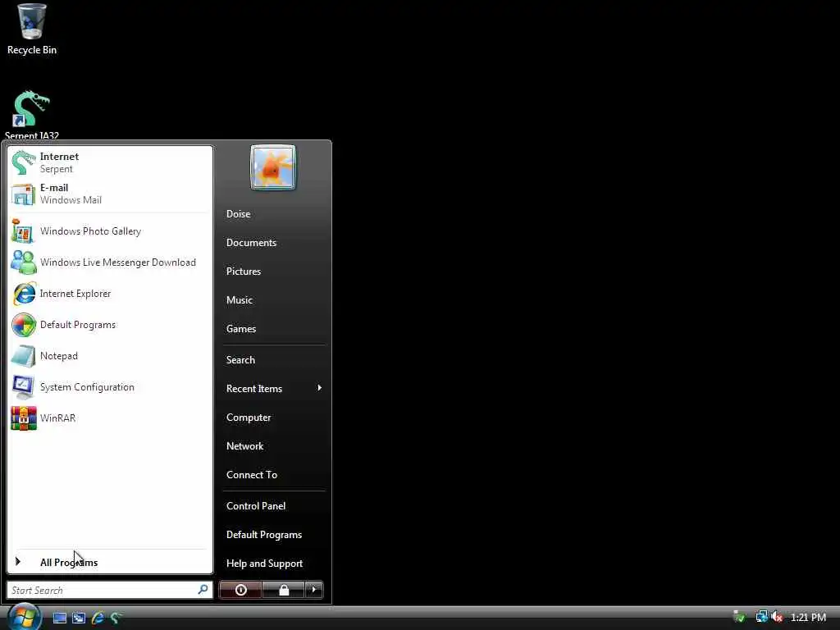
Task: Open Doise user folder
Action: 274,214
